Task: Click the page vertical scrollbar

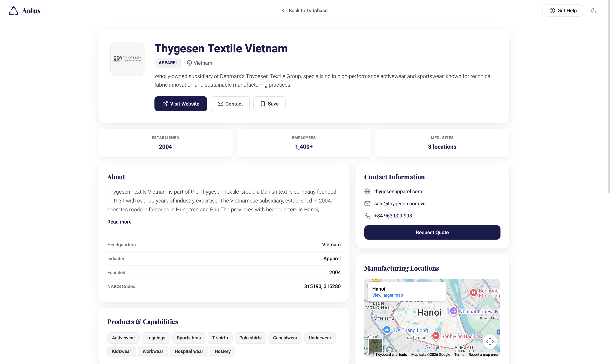Action: (608, 98)
